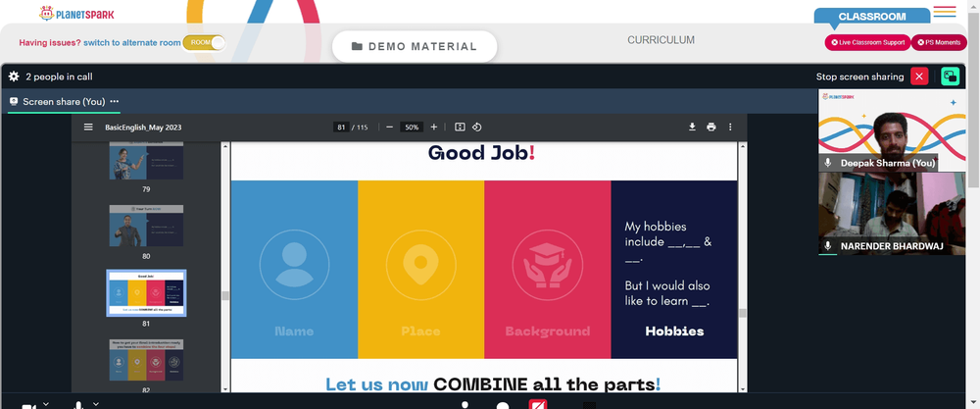This screenshot has width=980, height=409.
Task: Click the Hobbies label on slide
Action: (x=674, y=332)
